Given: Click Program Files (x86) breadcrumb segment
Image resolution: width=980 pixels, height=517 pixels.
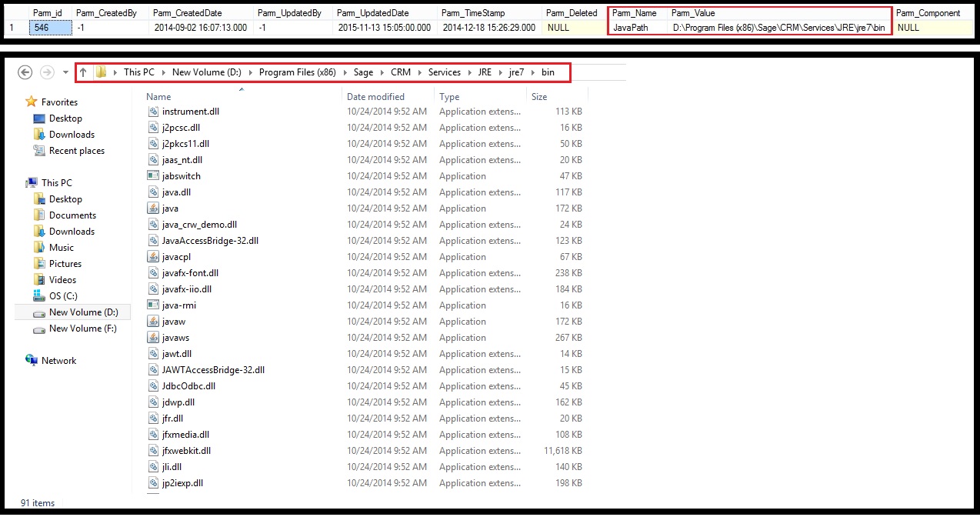Looking at the screenshot, I should [x=297, y=72].
